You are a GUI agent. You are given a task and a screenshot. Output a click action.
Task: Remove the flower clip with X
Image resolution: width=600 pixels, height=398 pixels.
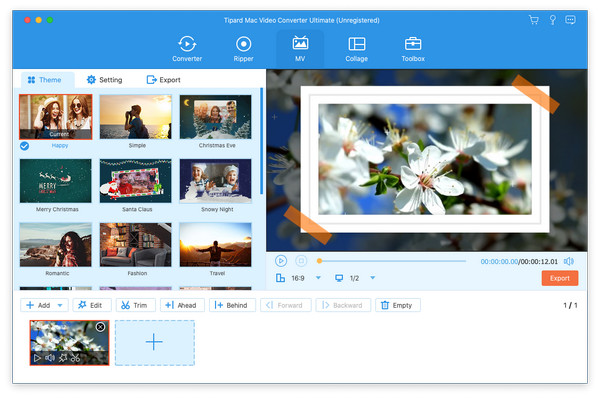[x=100, y=327]
